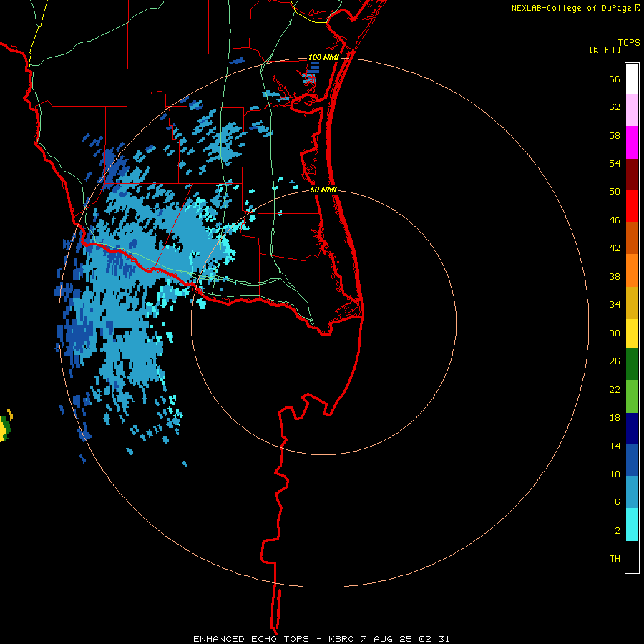
Task: Click the dark green legend swatch
Action: 632,364
